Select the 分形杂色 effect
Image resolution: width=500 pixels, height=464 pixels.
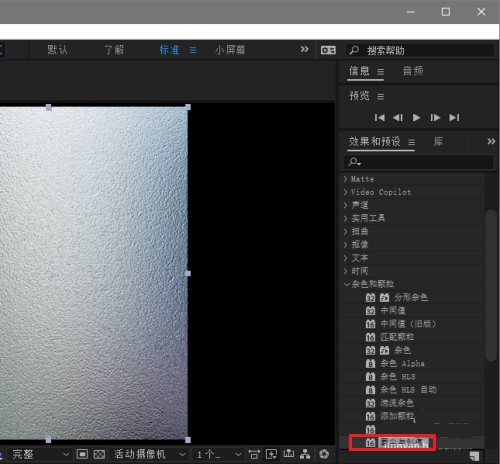(411, 297)
